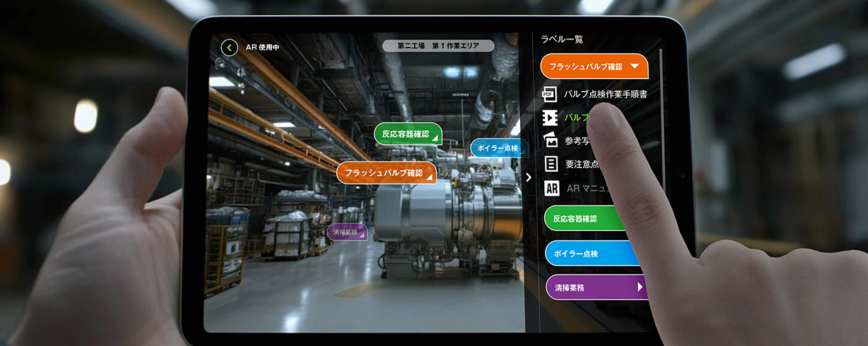Tap the purple 清掃業務 AR label

347,232
